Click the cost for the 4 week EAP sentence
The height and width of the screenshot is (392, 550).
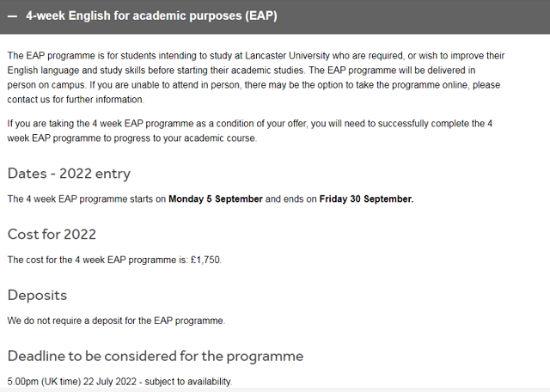point(114,260)
